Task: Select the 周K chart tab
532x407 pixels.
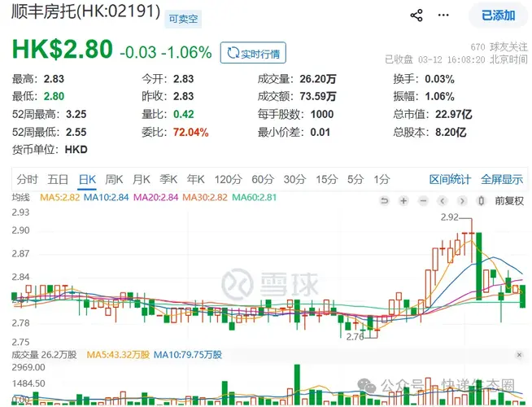Action: pyautogui.click(x=114, y=179)
